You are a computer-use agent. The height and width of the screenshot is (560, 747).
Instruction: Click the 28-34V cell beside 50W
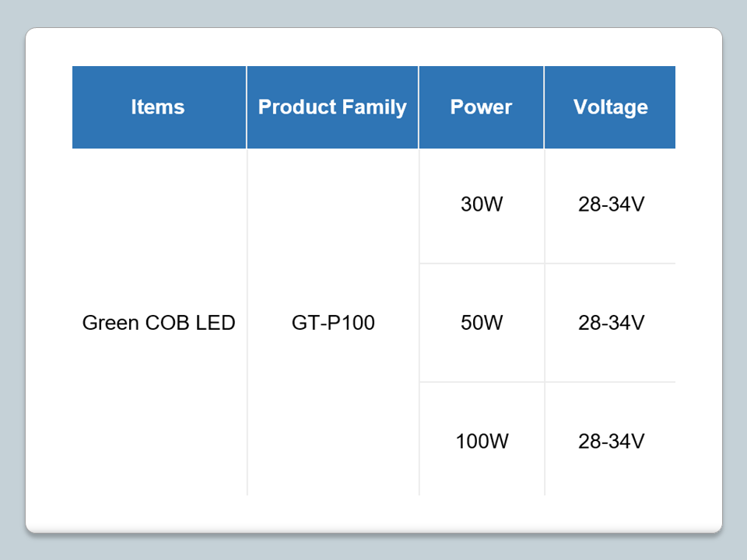pyautogui.click(x=611, y=322)
